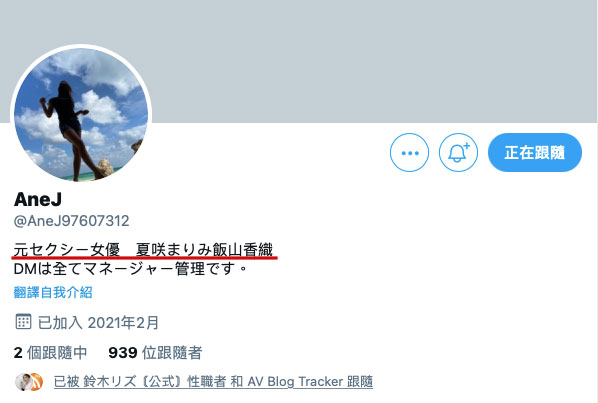Image resolution: width=598 pixels, height=403 pixels.
Task: Toggle the 正在跟隨 following button
Action: coord(535,153)
